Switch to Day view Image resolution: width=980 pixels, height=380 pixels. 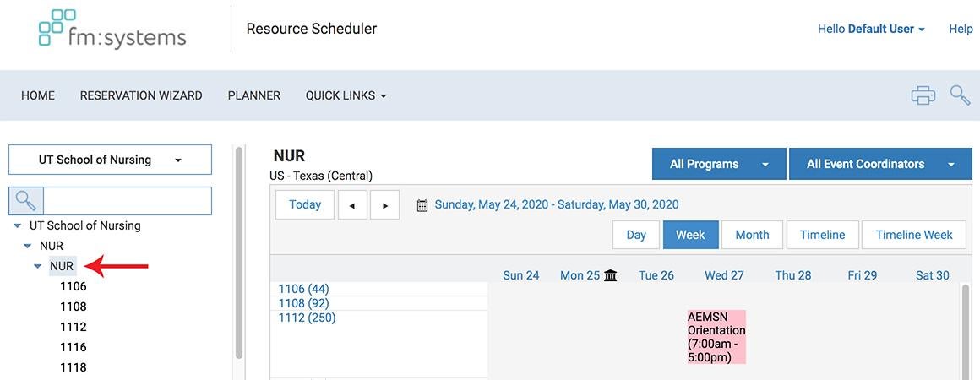(x=636, y=235)
